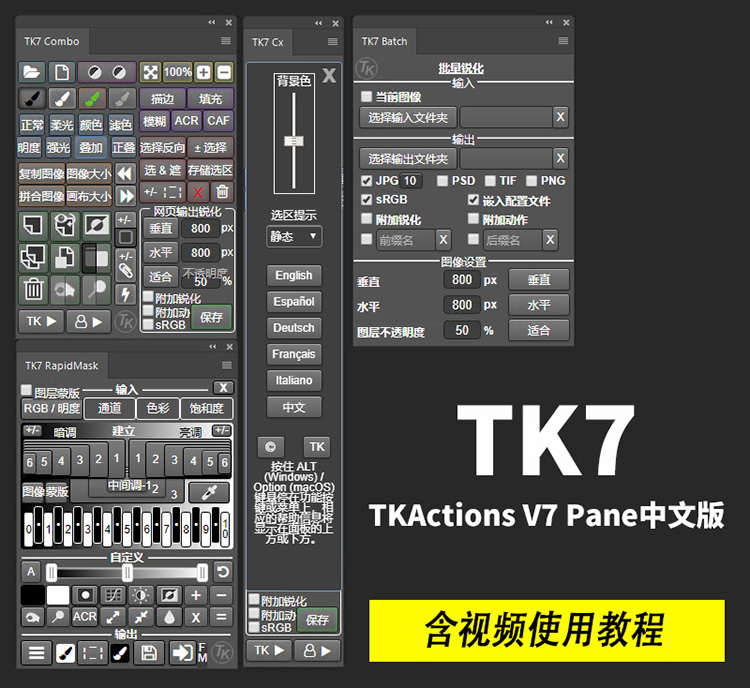Click the paperclip icon in TK7 Combo
This screenshot has width=750, height=688.
coord(125,271)
